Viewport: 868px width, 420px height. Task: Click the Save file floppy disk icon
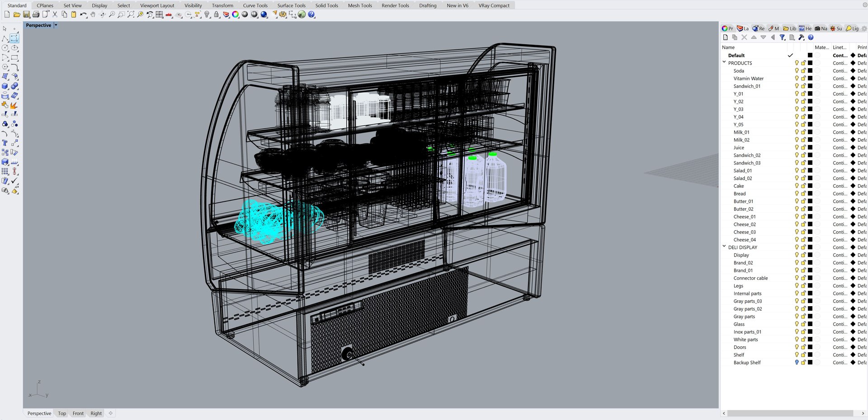tap(26, 14)
